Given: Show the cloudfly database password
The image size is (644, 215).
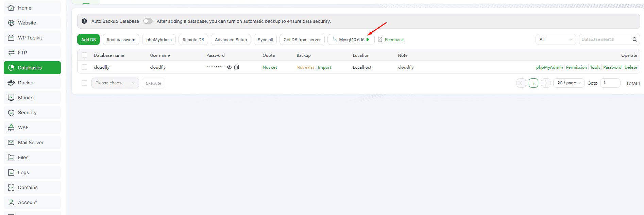Looking at the screenshot, I should tap(230, 67).
